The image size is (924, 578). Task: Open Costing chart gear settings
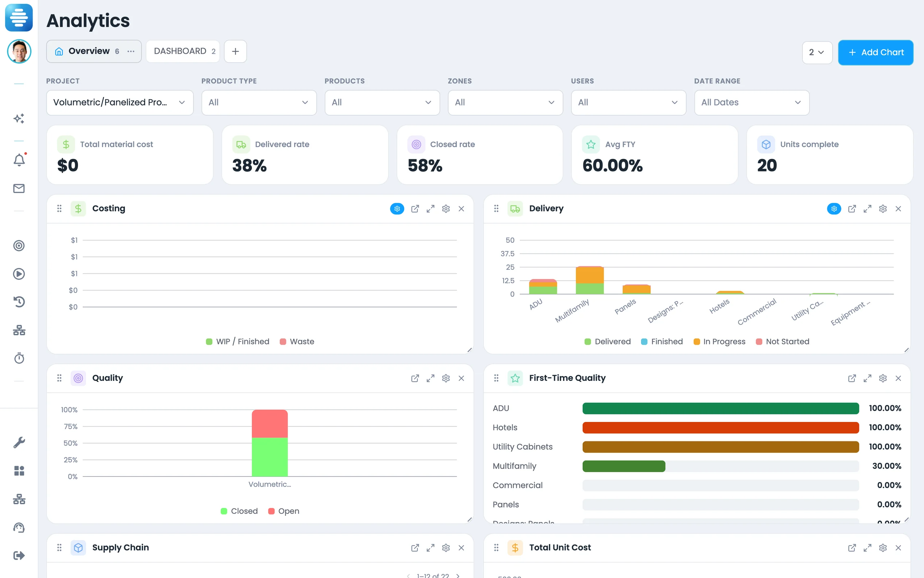446,209
